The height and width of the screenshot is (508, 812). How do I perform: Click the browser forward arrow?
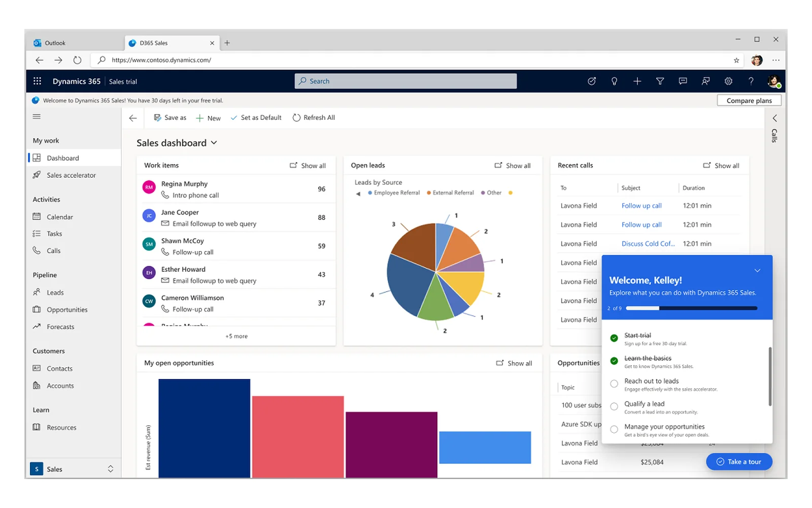pyautogui.click(x=58, y=60)
